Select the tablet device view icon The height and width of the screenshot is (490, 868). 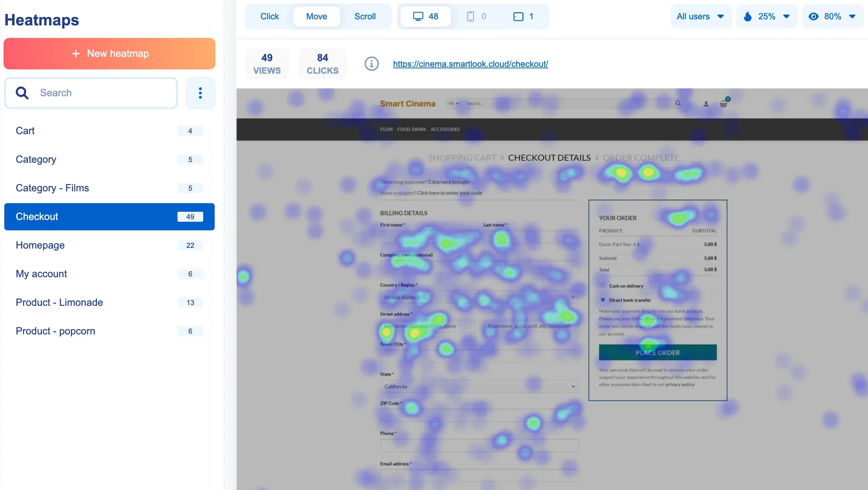(518, 16)
